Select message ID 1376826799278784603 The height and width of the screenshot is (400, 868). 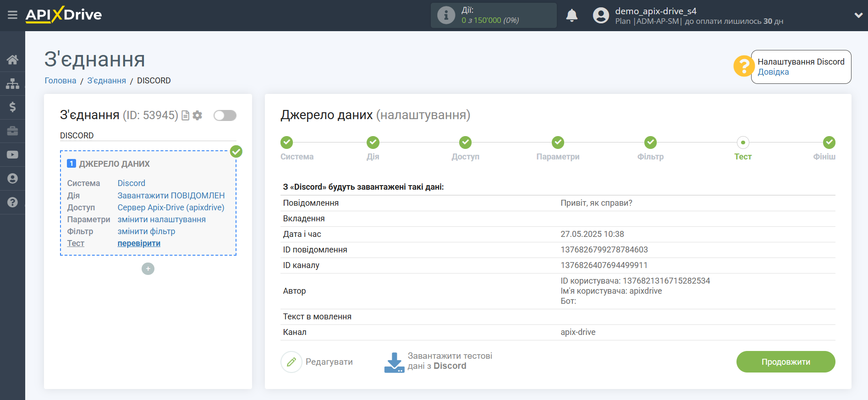pos(604,250)
